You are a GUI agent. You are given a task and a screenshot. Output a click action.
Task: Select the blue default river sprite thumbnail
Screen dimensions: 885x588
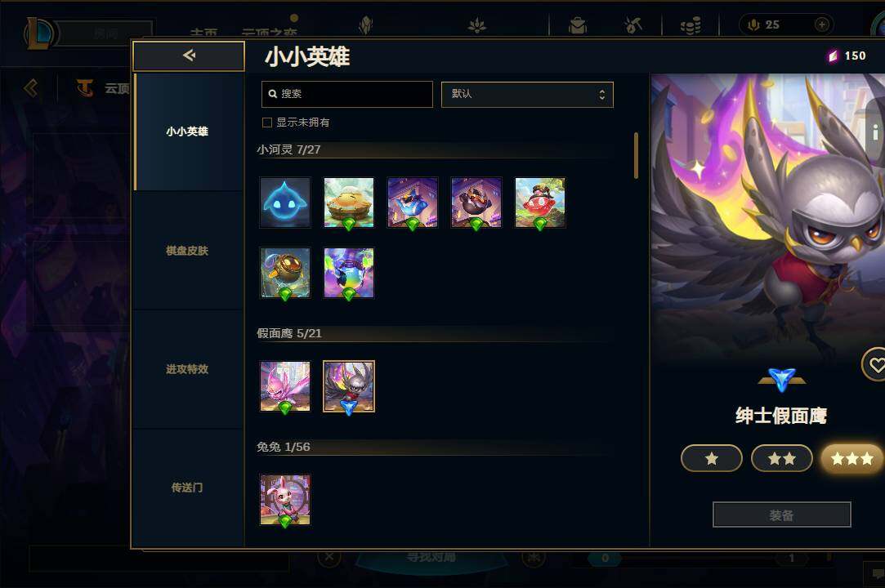click(285, 203)
